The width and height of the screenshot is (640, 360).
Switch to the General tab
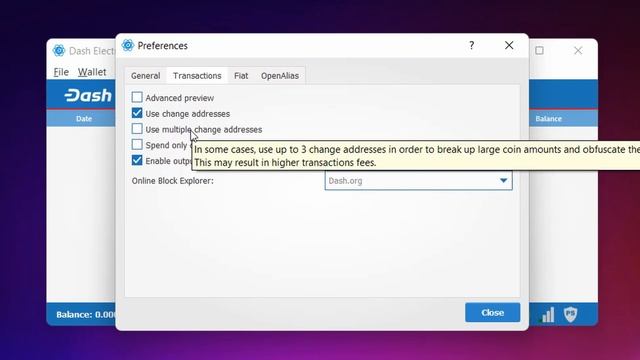146,76
